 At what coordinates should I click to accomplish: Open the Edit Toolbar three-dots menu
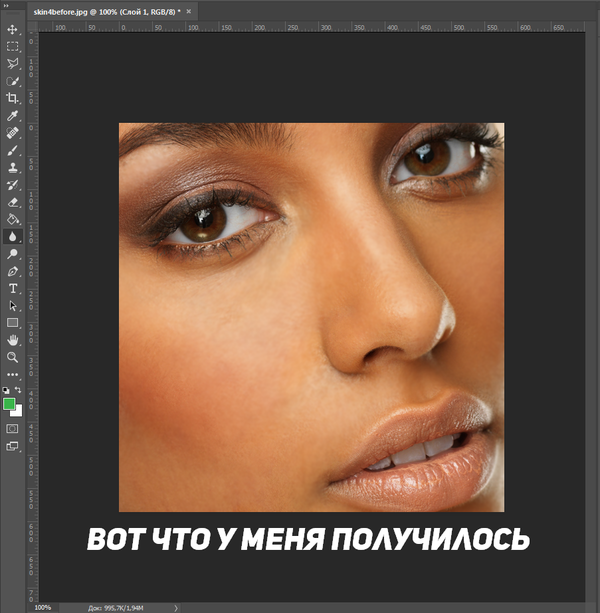tap(13, 374)
